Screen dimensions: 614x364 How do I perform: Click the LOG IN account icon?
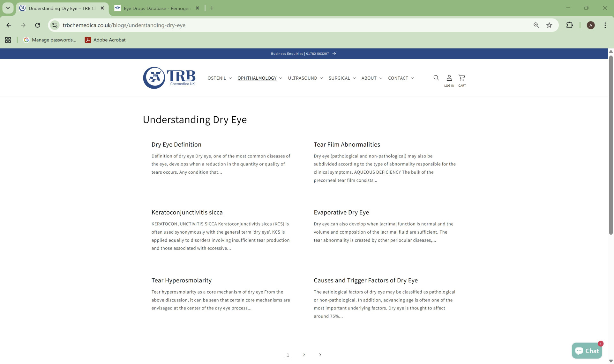[449, 78]
